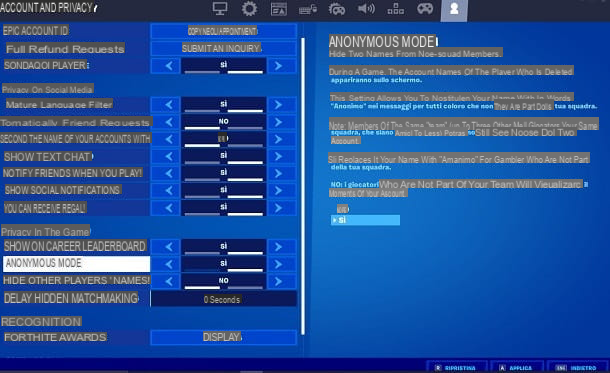Toggle Mature Language Filter value

[x=224, y=105]
